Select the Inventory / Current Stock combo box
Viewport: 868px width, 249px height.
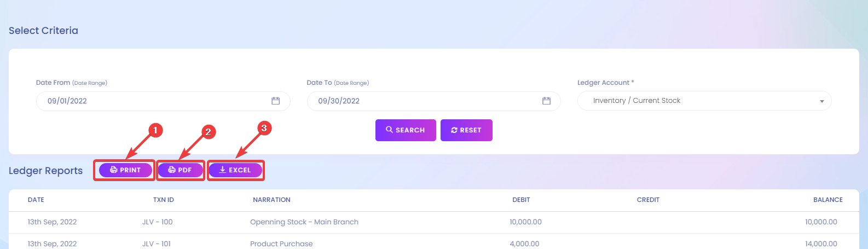pyautogui.click(x=704, y=101)
